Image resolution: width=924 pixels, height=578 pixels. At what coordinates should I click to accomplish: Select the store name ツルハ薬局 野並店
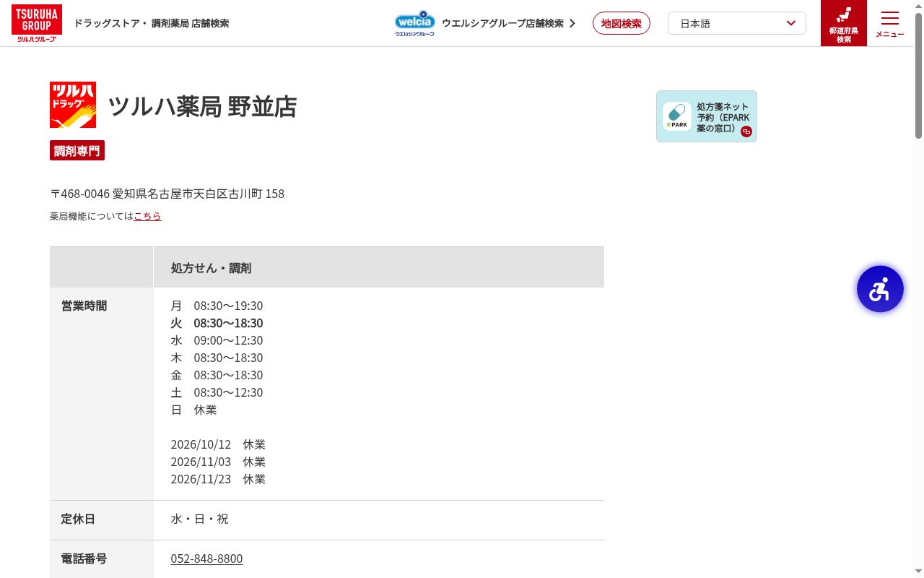pyautogui.click(x=202, y=106)
